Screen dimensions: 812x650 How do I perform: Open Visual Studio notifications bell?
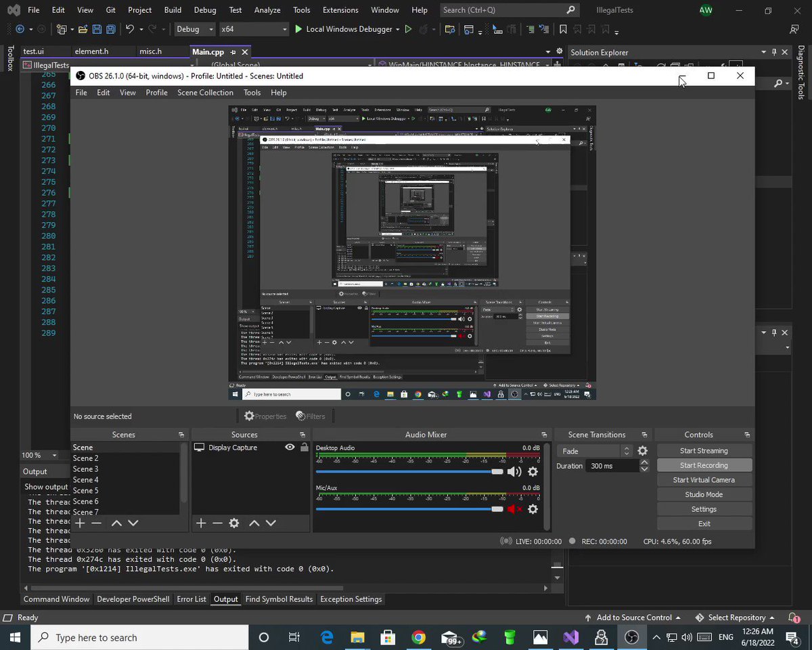coord(794,617)
